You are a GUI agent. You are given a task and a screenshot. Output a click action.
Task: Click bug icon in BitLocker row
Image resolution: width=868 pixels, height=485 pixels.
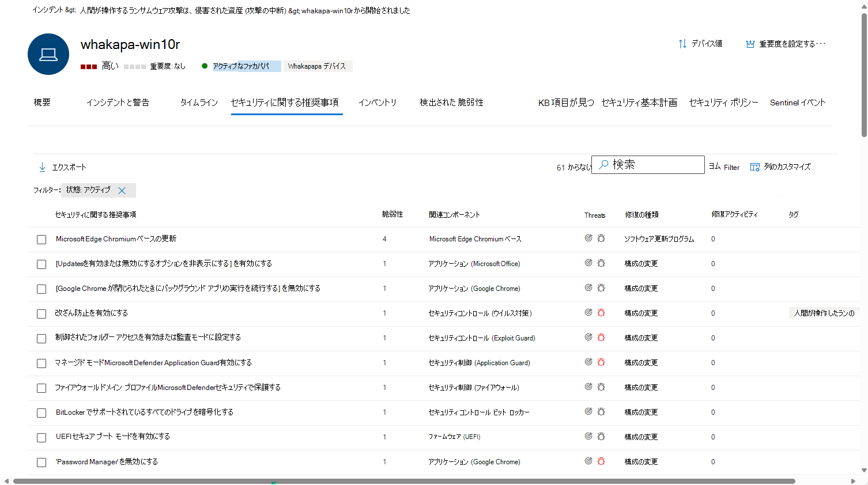[601, 411]
